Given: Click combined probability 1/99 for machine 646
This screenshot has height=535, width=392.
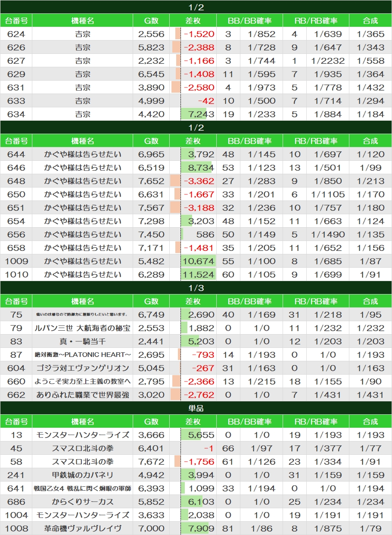Looking at the screenshot, I should click(x=370, y=168).
